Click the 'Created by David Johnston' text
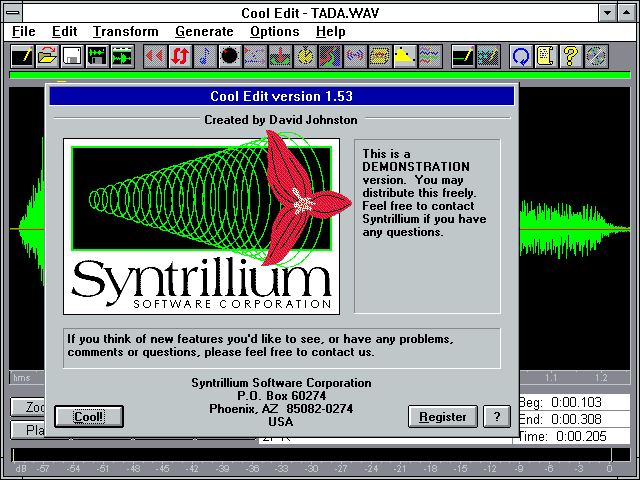 281,120
